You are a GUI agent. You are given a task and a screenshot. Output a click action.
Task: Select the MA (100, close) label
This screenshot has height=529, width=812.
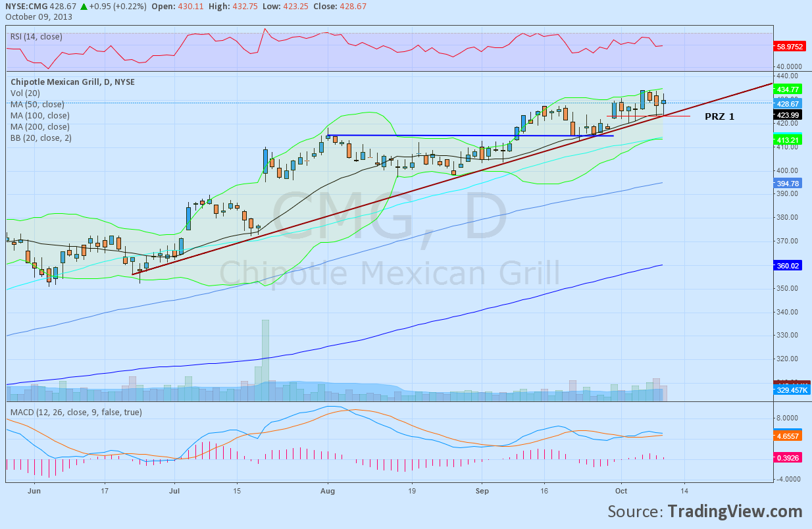(39, 116)
